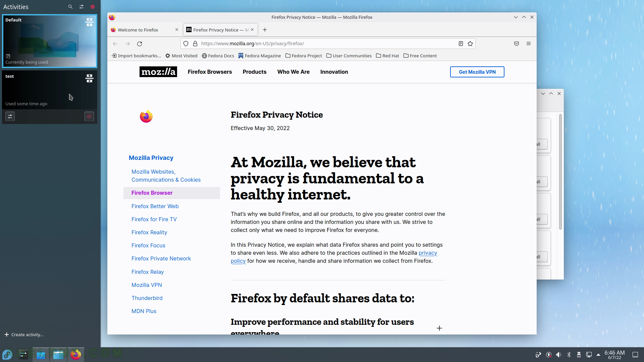Open Firefox Focus link

(x=148, y=245)
